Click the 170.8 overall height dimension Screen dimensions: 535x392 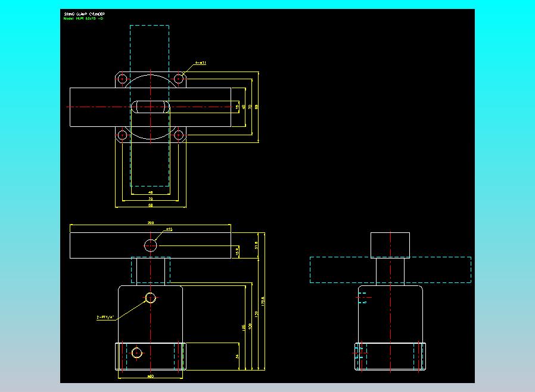tap(263, 301)
